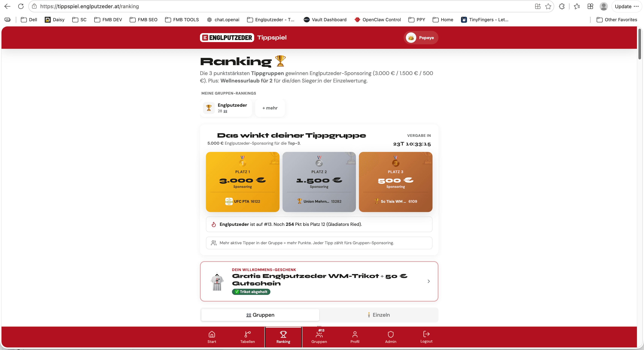Open the favorites list icon
Screen dimensions: 644x350
tap(577, 7)
